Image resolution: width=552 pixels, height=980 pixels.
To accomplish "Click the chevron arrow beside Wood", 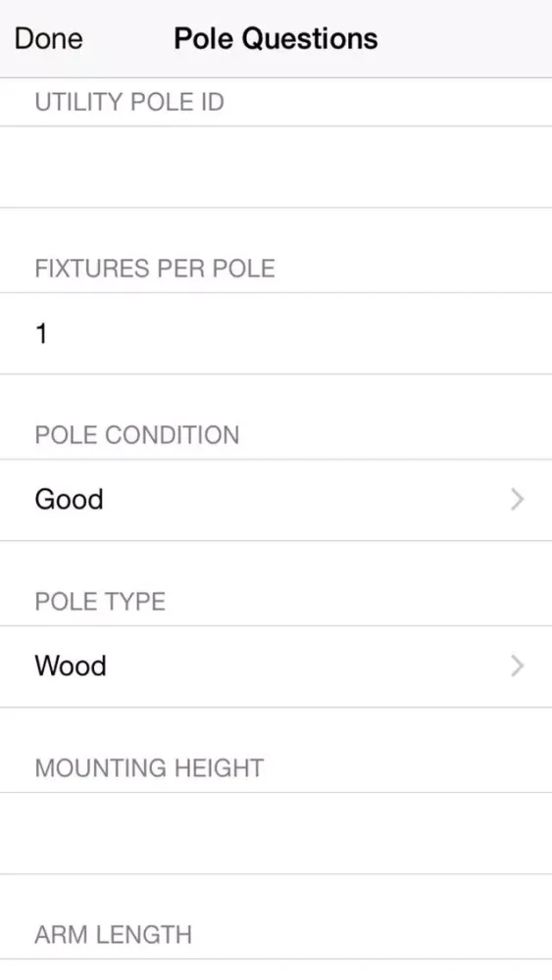I will point(517,666).
